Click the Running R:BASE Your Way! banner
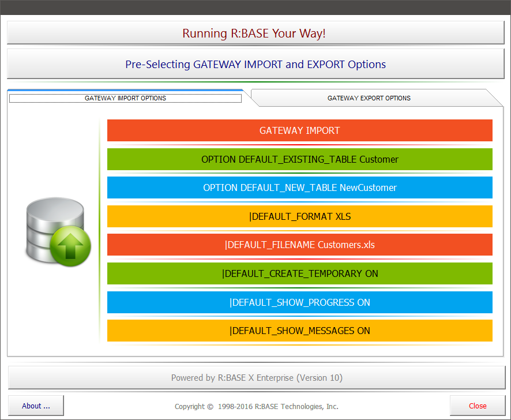511x420 pixels. point(255,33)
